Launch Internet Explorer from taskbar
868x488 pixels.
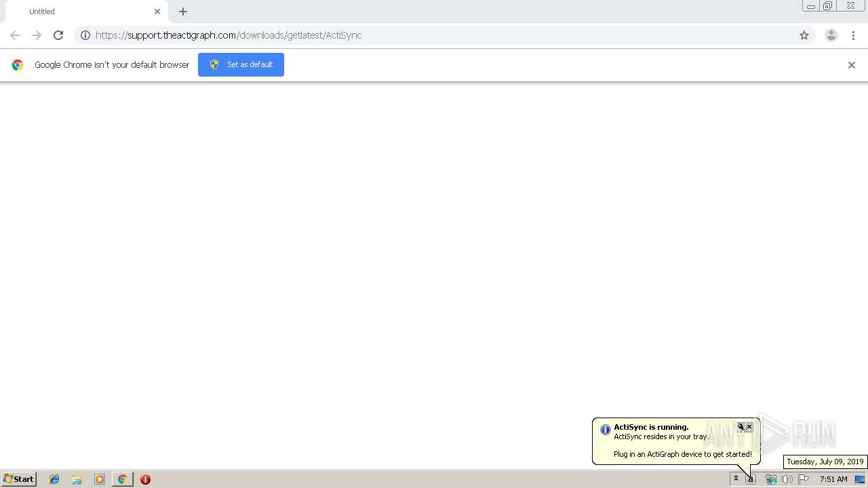tap(54, 479)
